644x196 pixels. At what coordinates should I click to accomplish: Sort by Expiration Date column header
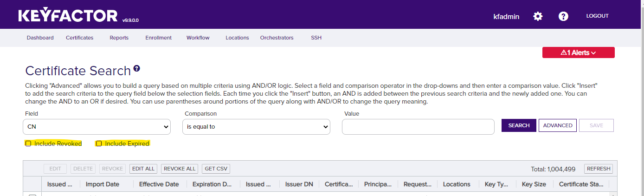(x=212, y=184)
